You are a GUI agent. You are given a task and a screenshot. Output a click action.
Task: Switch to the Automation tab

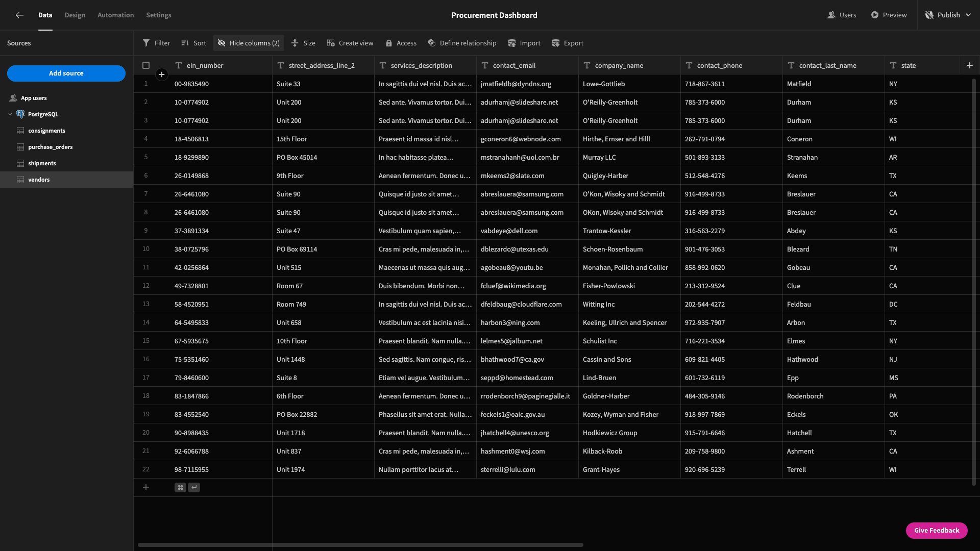(x=116, y=15)
